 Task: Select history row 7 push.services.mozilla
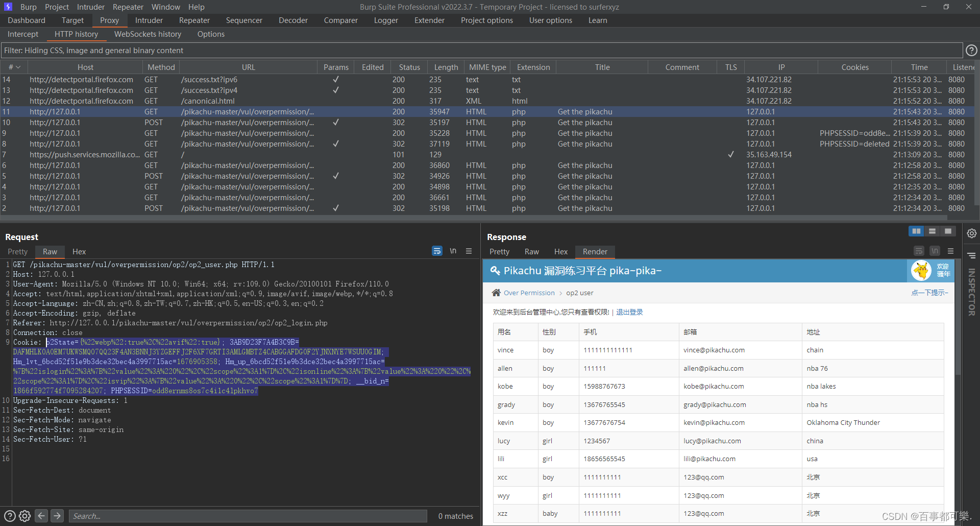(x=487, y=155)
